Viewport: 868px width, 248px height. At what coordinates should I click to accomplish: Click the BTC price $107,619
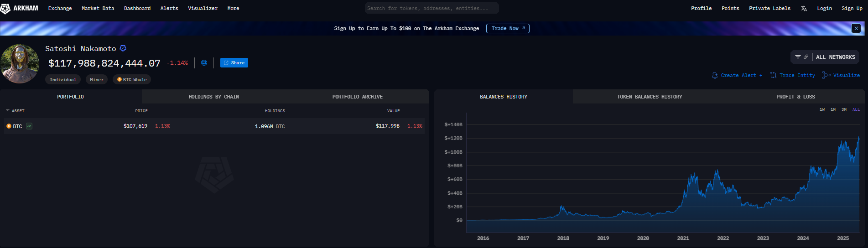(x=135, y=126)
